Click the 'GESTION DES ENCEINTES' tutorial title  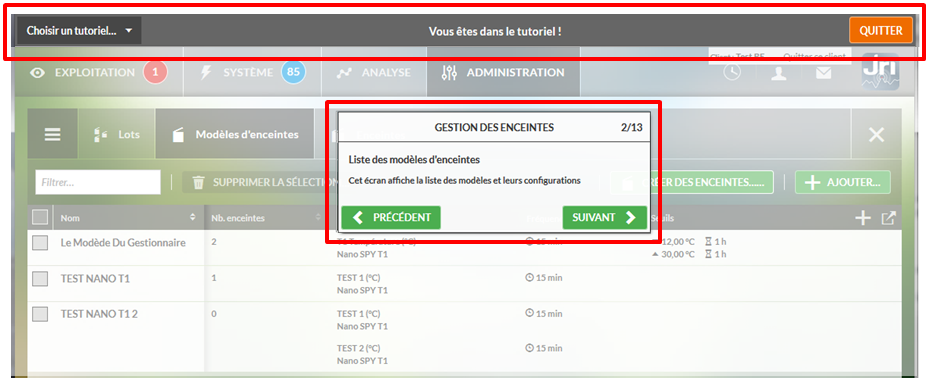pyautogui.click(x=494, y=127)
